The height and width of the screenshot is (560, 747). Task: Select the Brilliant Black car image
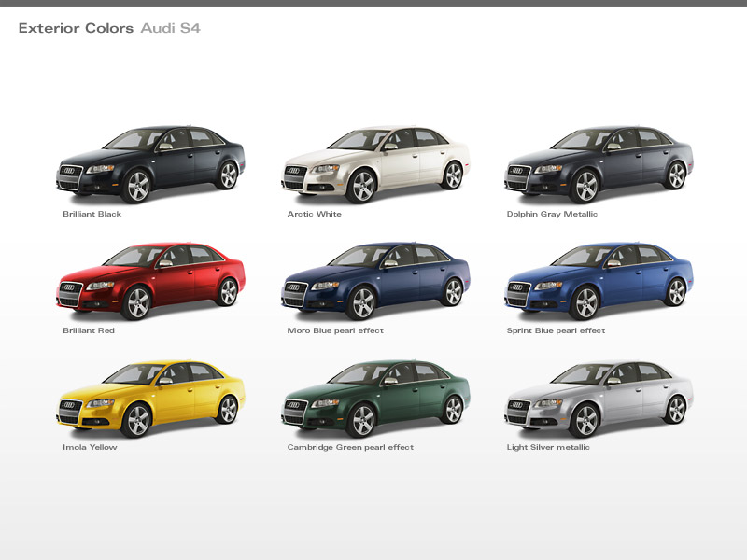[x=150, y=164]
